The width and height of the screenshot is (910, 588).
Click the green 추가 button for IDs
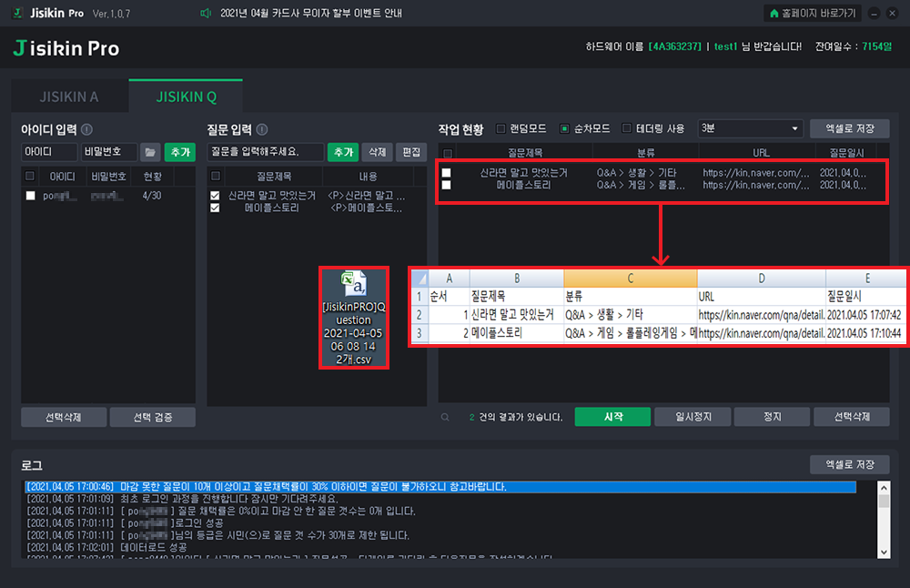180,152
